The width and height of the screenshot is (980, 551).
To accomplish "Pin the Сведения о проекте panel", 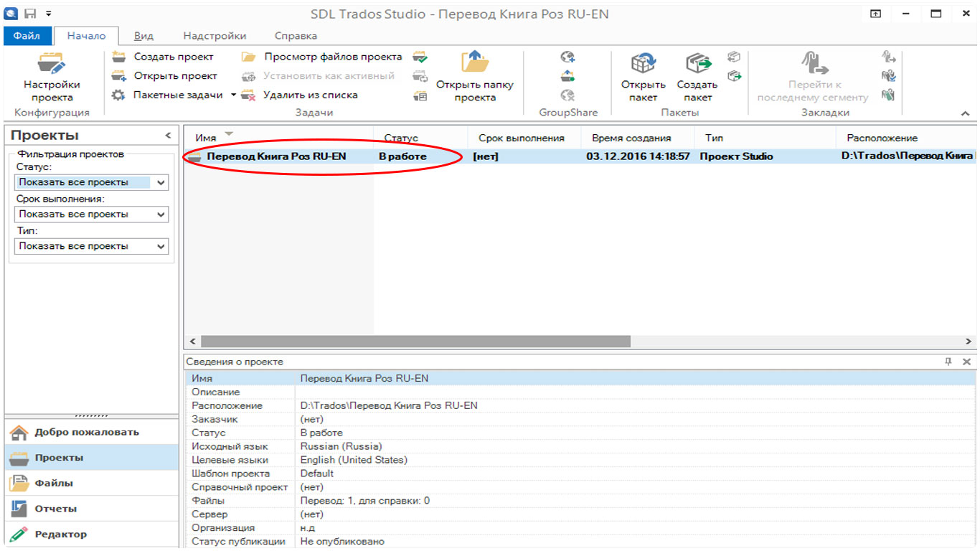I will (948, 362).
